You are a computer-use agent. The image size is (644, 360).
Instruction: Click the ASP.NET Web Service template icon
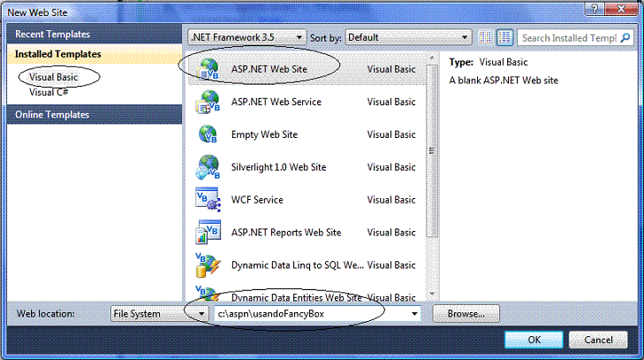[208, 102]
